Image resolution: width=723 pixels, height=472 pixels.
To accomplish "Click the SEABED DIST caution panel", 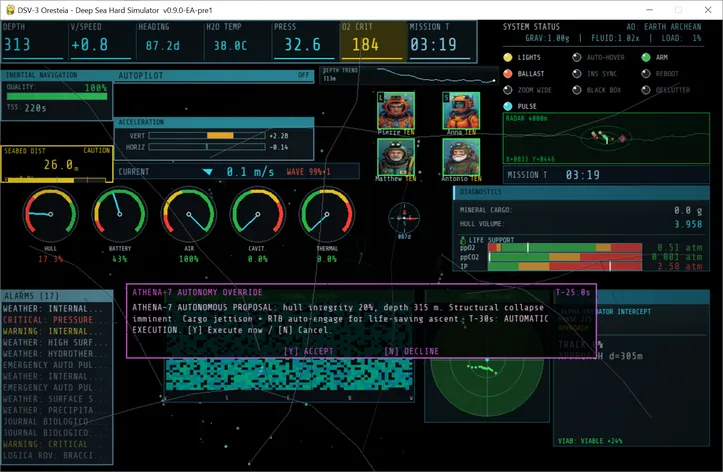I will [x=57, y=164].
